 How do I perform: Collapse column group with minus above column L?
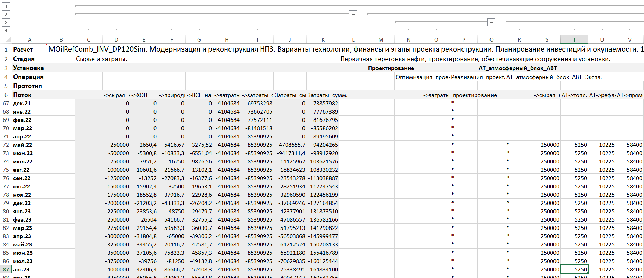(x=353, y=15)
